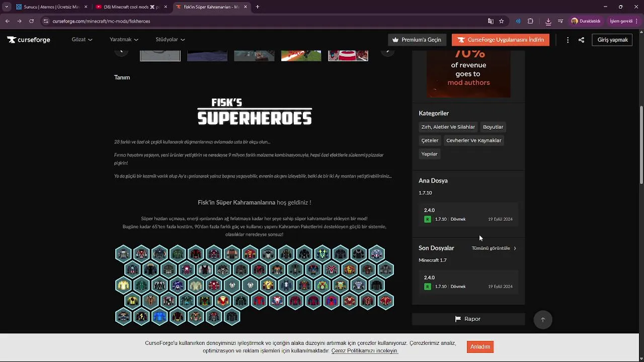Go forward with browser forward arrow
This screenshot has height=362, width=644.
pos(19,21)
